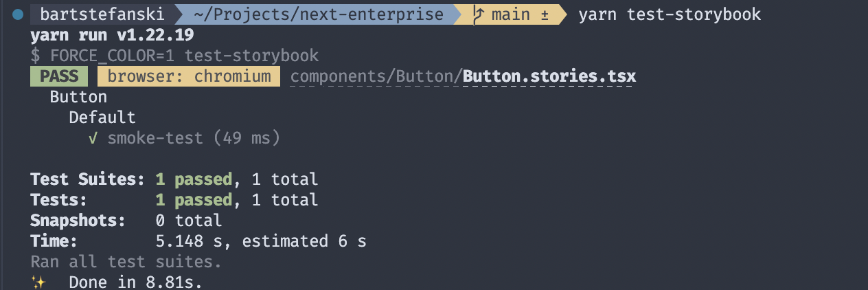Screen dimensions: 868x290
Task: Click the main branch name segment
Action: [x=510, y=14]
